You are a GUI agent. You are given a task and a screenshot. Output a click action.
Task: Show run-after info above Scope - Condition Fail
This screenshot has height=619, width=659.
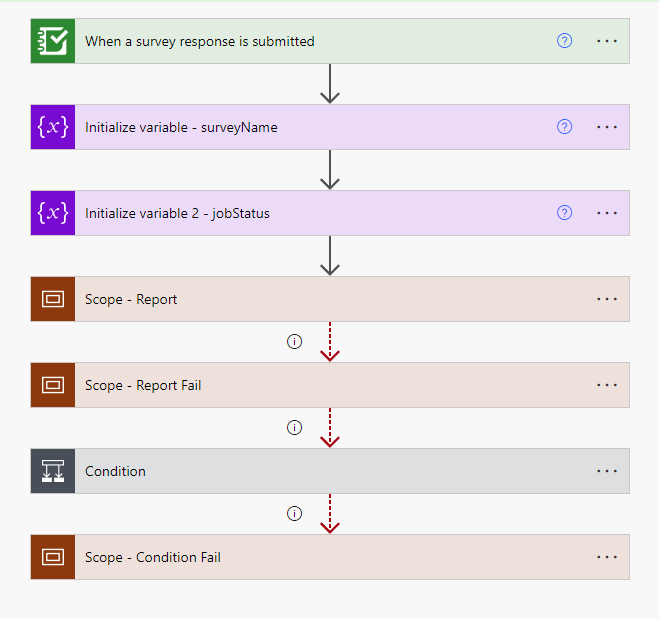(x=294, y=513)
